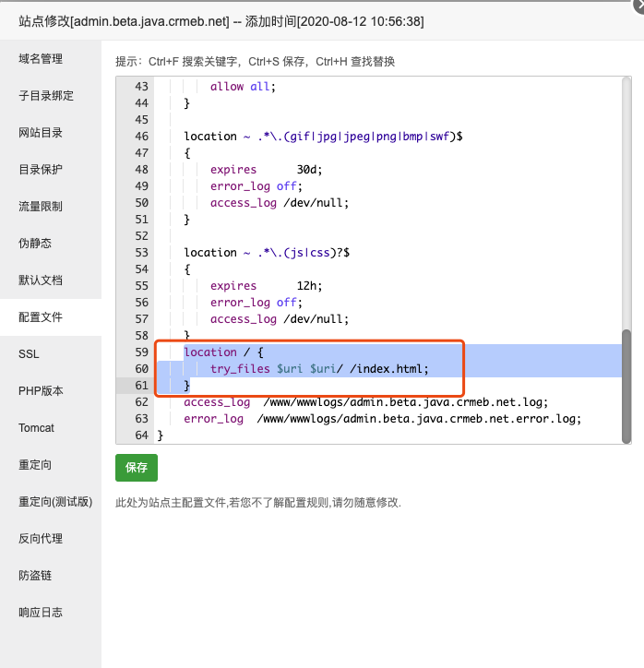
Task: Click 'error_log off;' on line 56
Action: point(256,303)
